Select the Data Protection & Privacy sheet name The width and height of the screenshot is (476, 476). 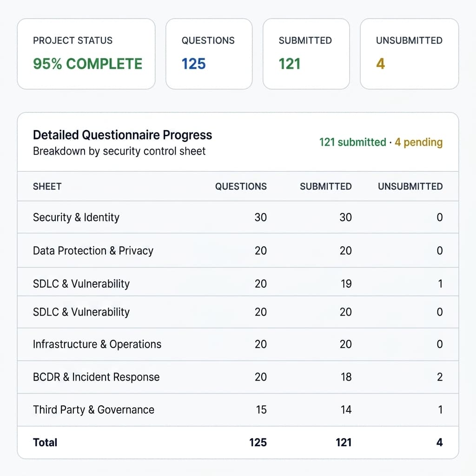[x=93, y=251]
